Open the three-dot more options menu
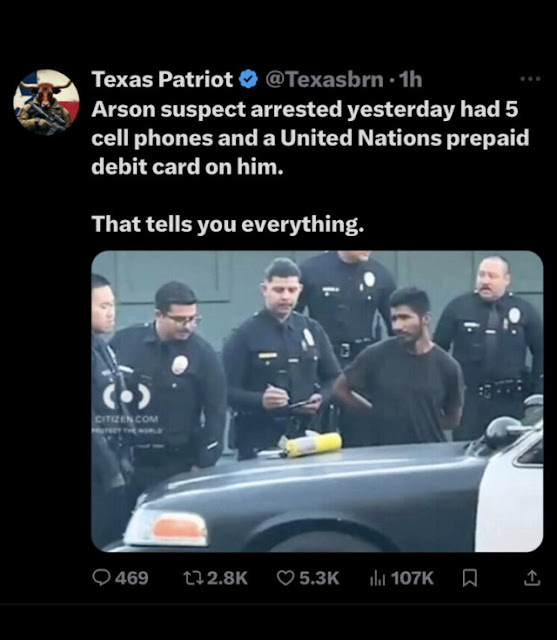 coord(530,79)
